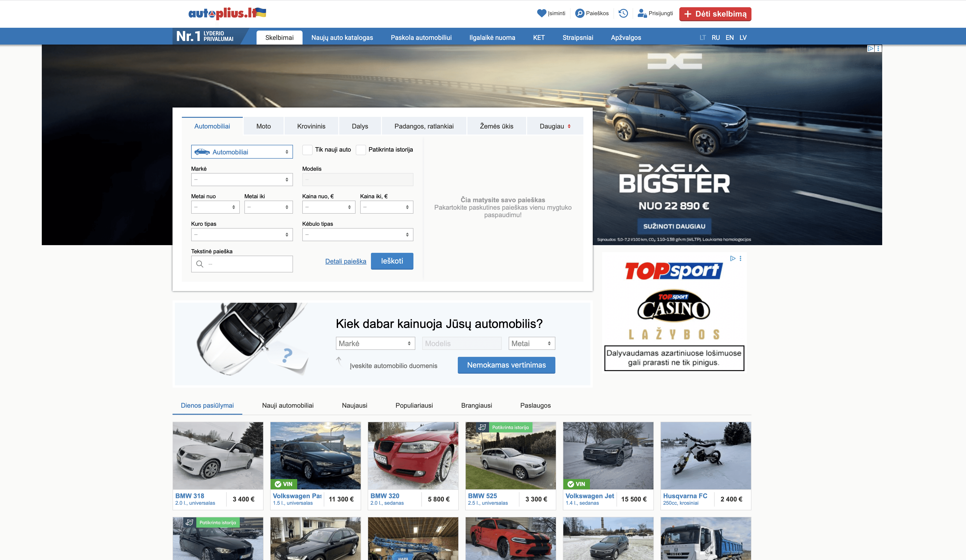
Task: Click the Prisijungti user icon
Action: [x=642, y=13]
